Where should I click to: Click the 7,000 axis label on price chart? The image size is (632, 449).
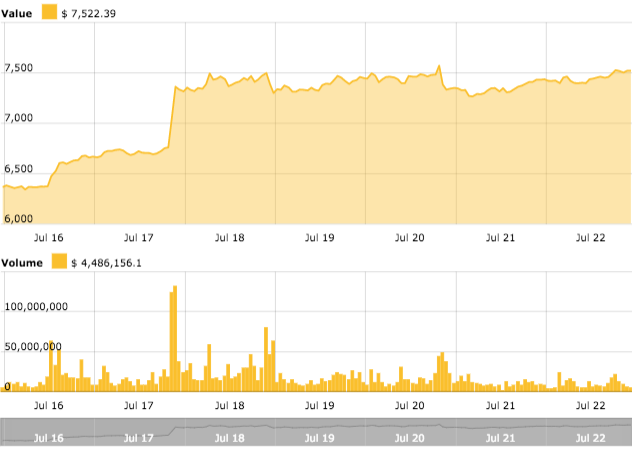(x=19, y=118)
